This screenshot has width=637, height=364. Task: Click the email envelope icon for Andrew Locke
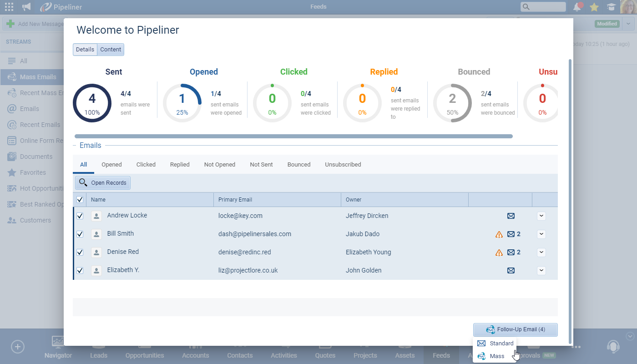pos(511,216)
